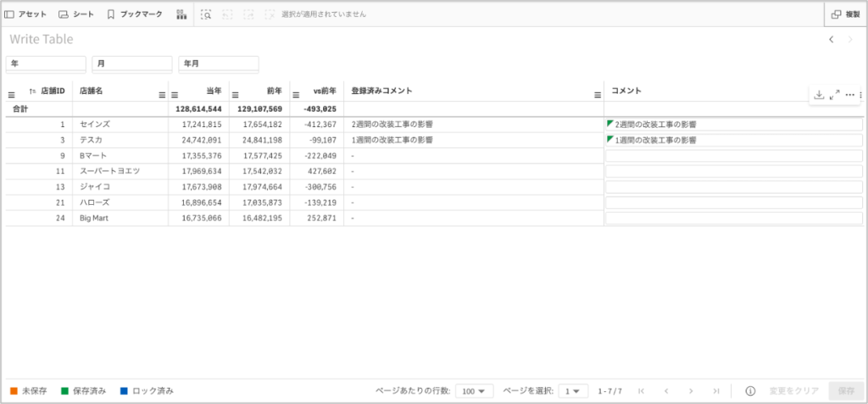Open rows per page dropdown showing 100
This screenshot has width=868, height=404.
474,390
